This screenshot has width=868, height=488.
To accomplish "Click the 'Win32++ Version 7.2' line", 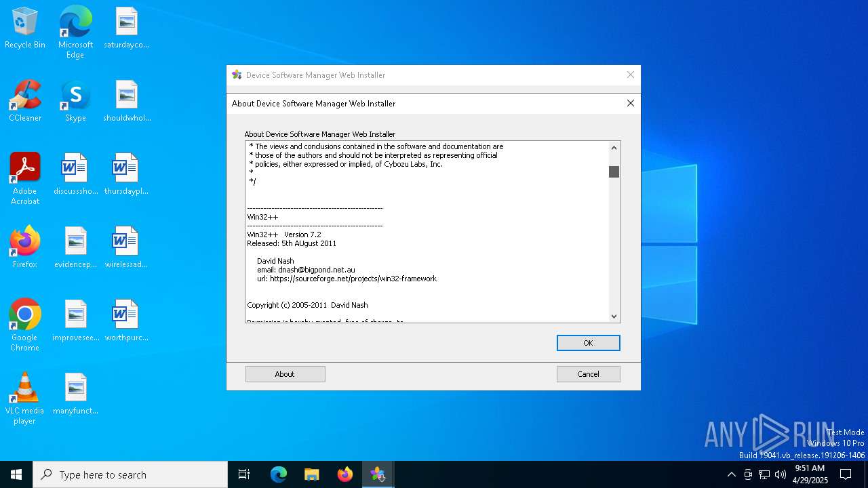I will [284, 235].
